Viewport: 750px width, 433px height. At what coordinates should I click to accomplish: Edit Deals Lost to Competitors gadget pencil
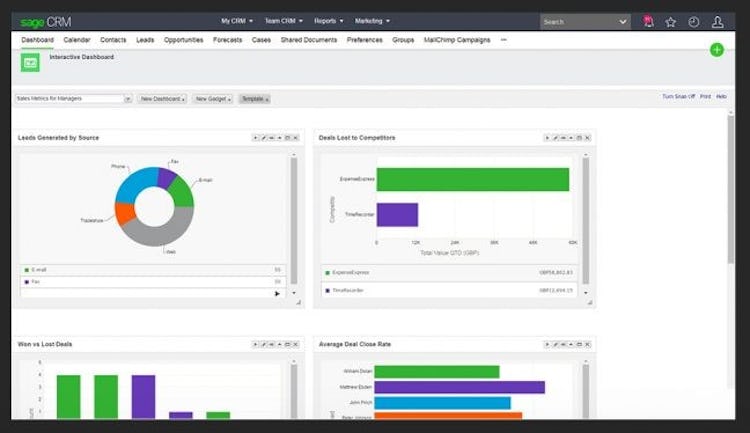(x=555, y=138)
